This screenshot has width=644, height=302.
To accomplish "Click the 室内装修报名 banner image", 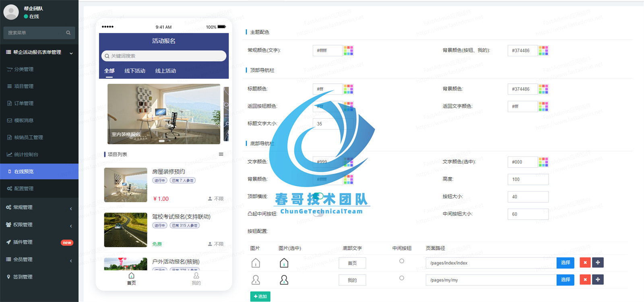I will (x=164, y=114).
